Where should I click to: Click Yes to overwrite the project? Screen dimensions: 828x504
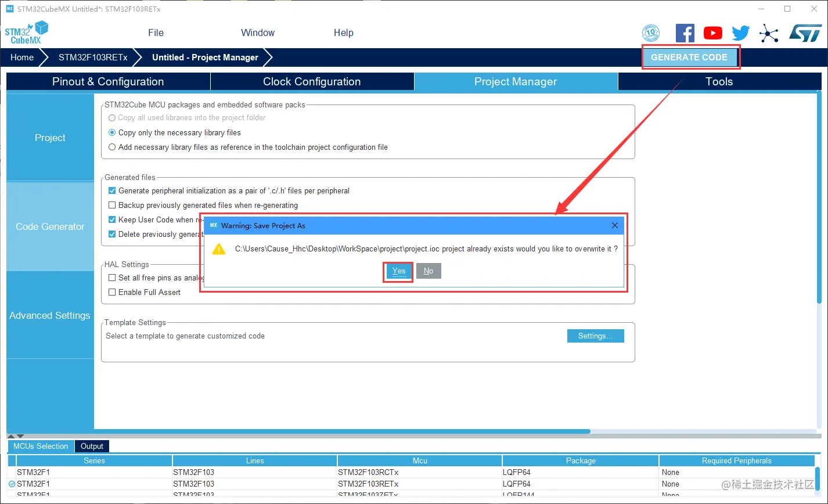pyautogui.click(x=399, y=271)
